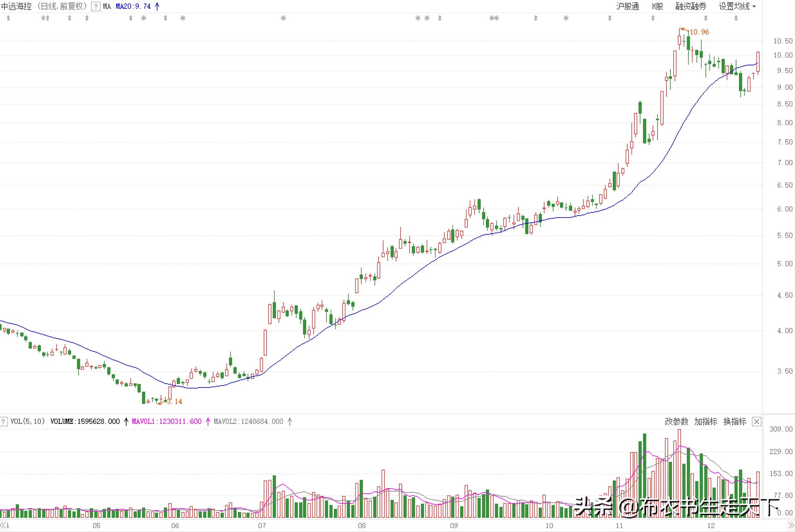Click the MA indicator help question-mark icon

click(96, 6)
